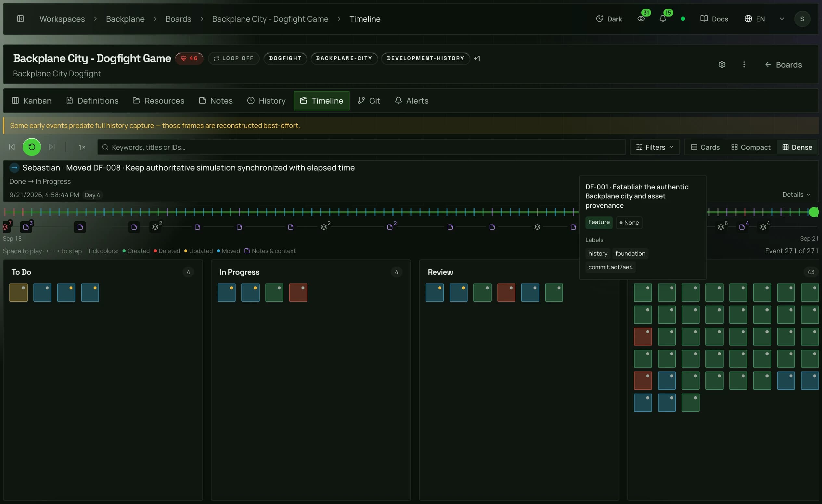
Task: Change the 1× playback speed
Action: 82,147
